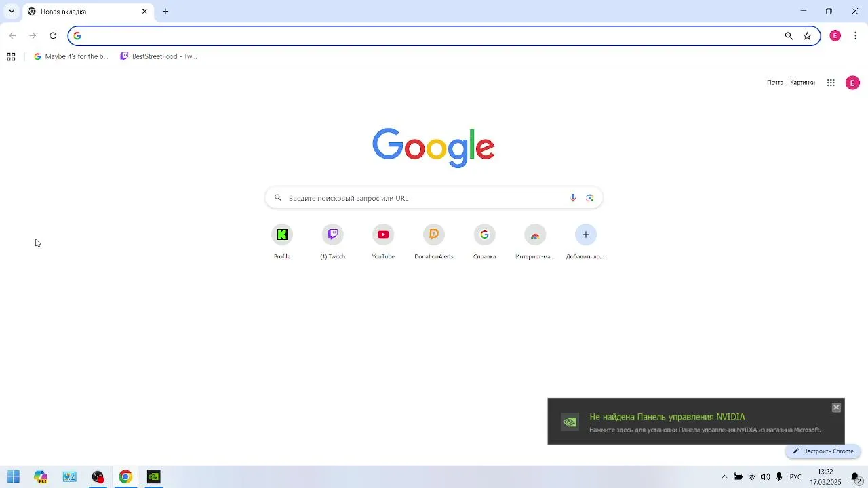
Task: Start voice search with microphone icon
Action: 573,198
